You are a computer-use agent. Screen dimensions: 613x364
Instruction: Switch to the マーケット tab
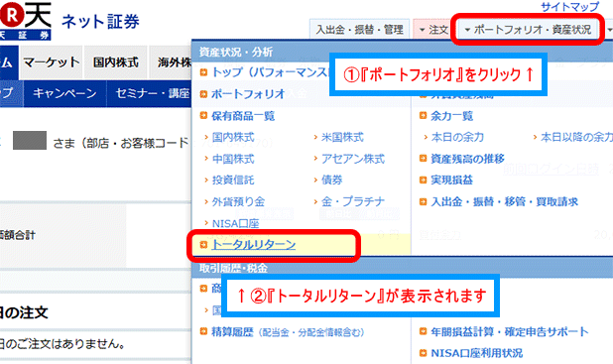click(52, 62)
